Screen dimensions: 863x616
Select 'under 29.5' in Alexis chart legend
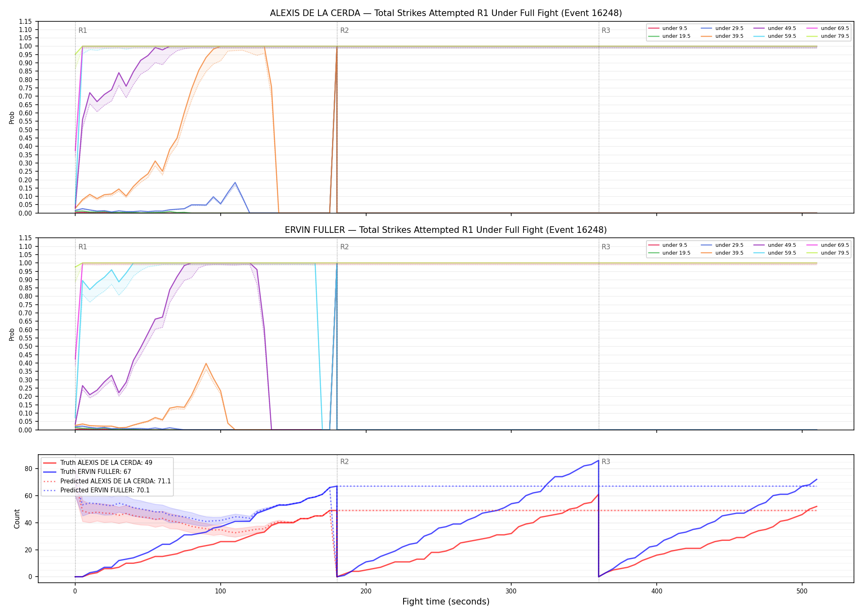point(722,28)
